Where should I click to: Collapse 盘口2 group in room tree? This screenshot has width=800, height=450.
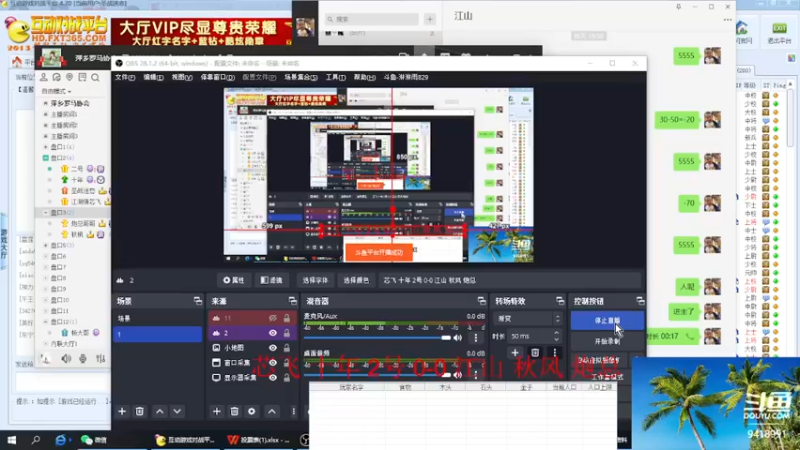pos(45,158)
